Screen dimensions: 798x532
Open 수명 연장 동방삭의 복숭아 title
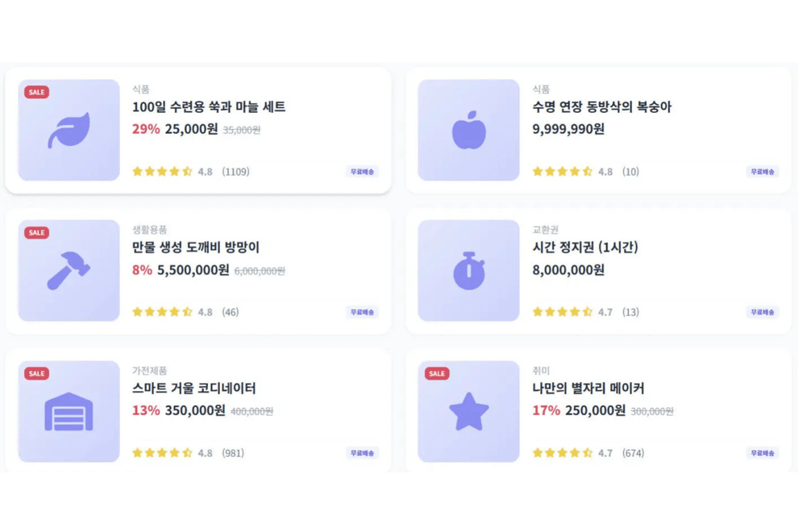(x=602, y=107)
